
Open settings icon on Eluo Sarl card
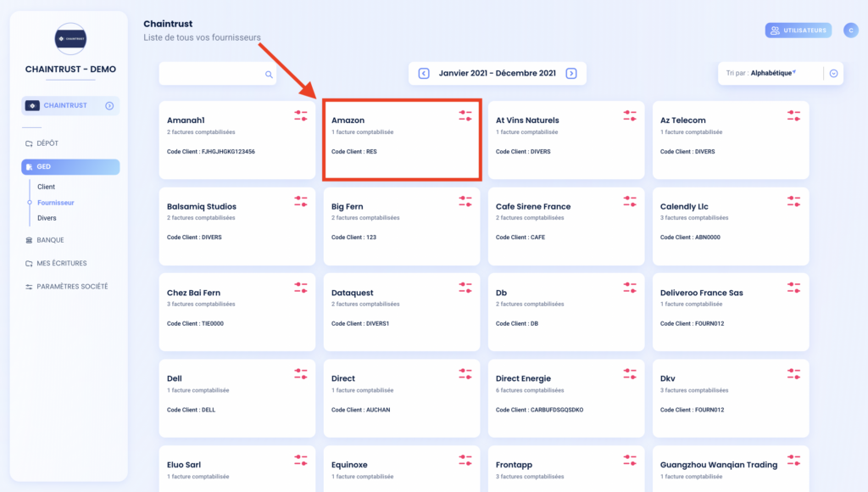tap(301, 461)
